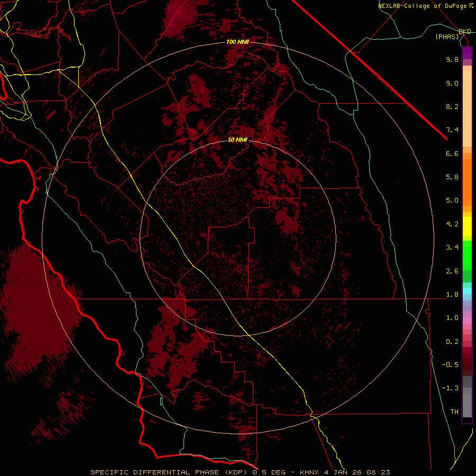Click the -0.5 value on the color scale

[450, 365]
